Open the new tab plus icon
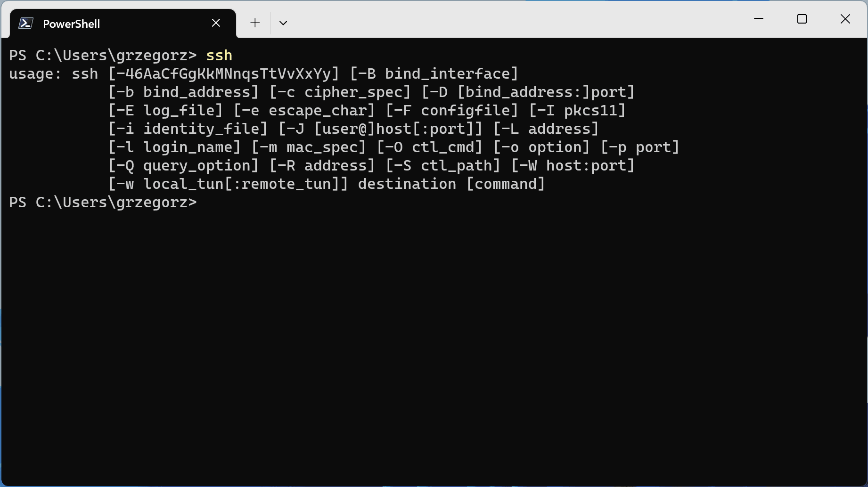 (x=255, y=23)
